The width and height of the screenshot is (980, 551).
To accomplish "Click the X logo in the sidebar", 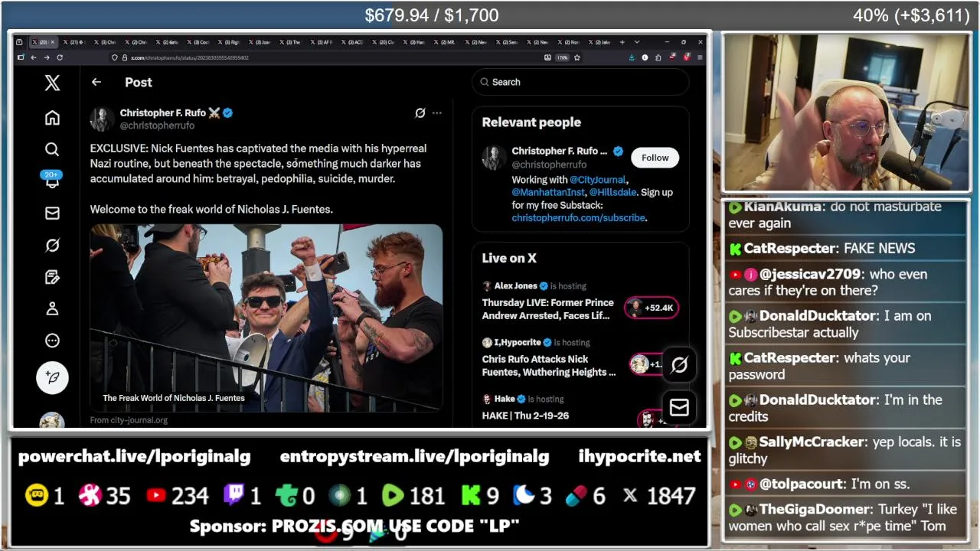I will 52,83.
